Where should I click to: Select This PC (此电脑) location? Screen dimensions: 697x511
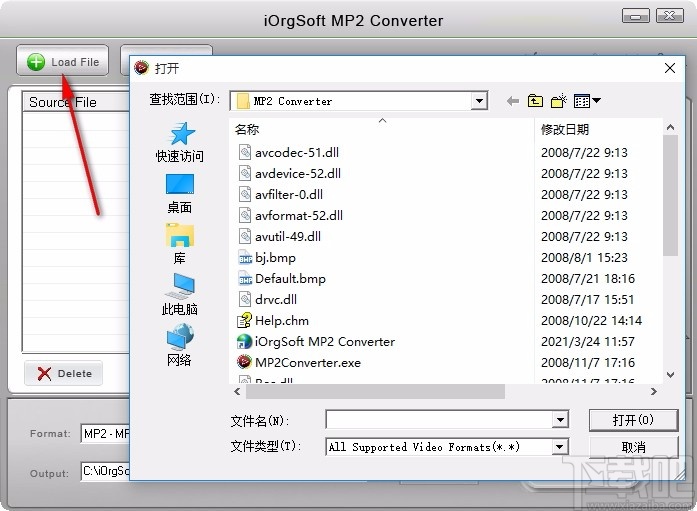tap(180, 294)
